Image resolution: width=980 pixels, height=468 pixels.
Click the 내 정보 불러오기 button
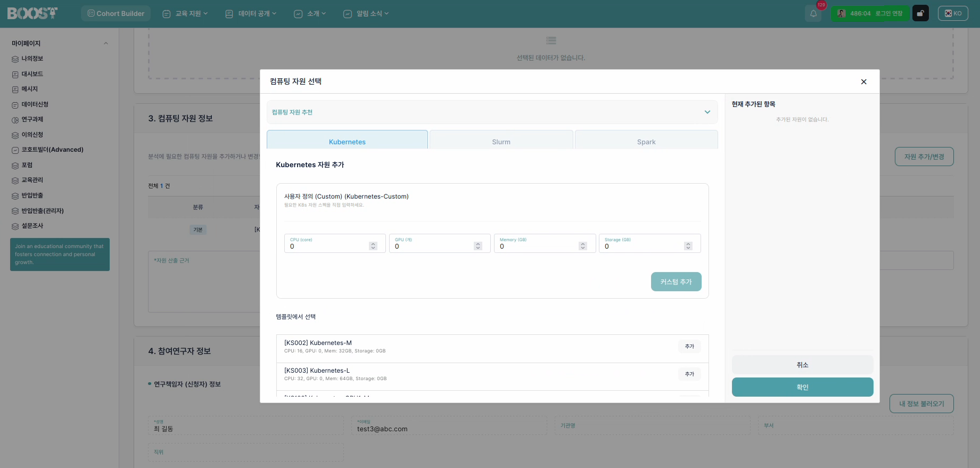coord(921,404)
